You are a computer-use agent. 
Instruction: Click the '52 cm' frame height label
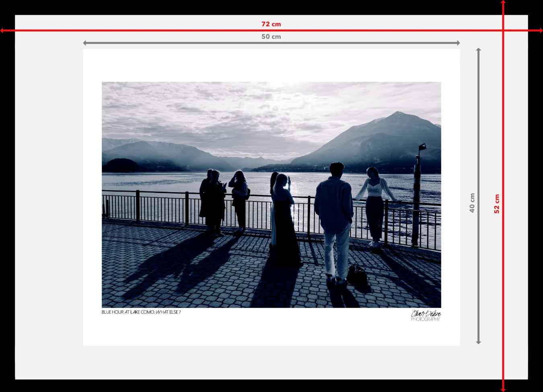[x=497, y=204]
